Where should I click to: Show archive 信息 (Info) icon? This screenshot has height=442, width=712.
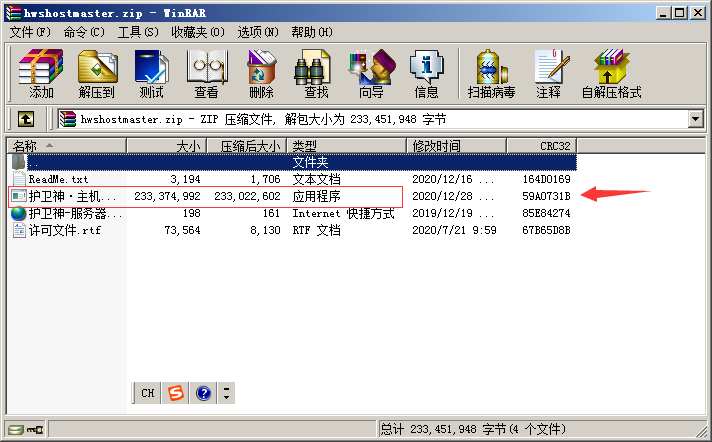[x=426, y=74]
